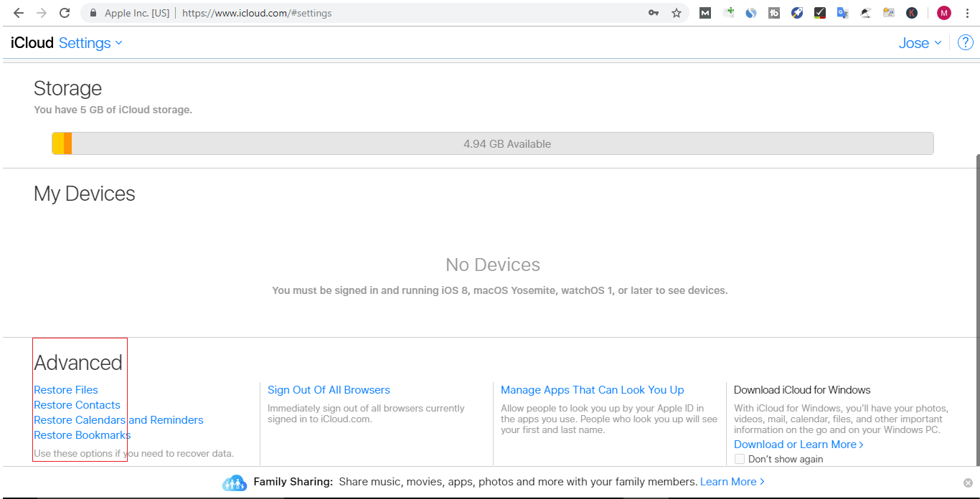
Task: Check the Don't show again box
Action: pos(740,459)
